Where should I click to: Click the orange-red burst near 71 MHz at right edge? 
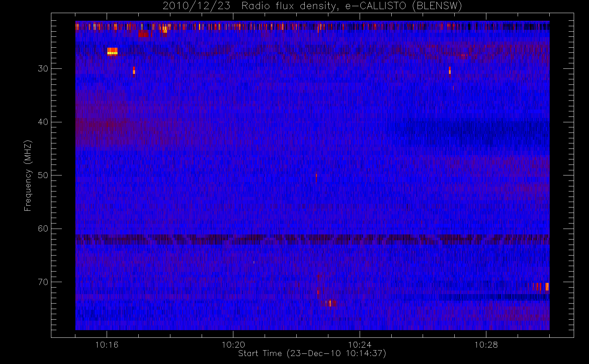tap(541, 287)
